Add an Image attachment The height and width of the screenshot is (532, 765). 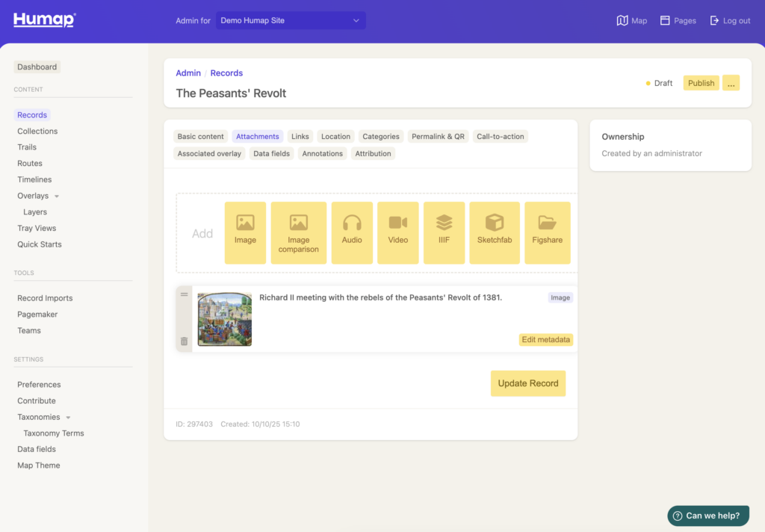pos(245,232)
